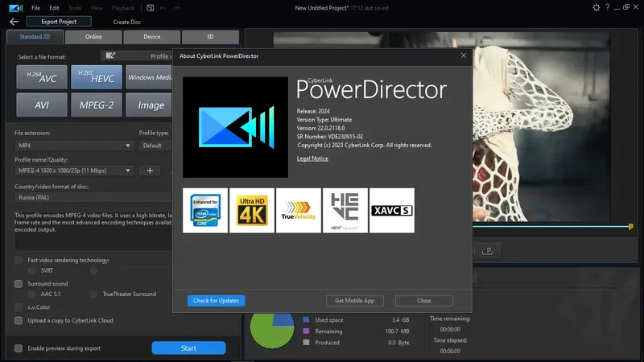Click the plus icon to add profile
Viewport: 644px width, 362px height.
pos(150,171)
